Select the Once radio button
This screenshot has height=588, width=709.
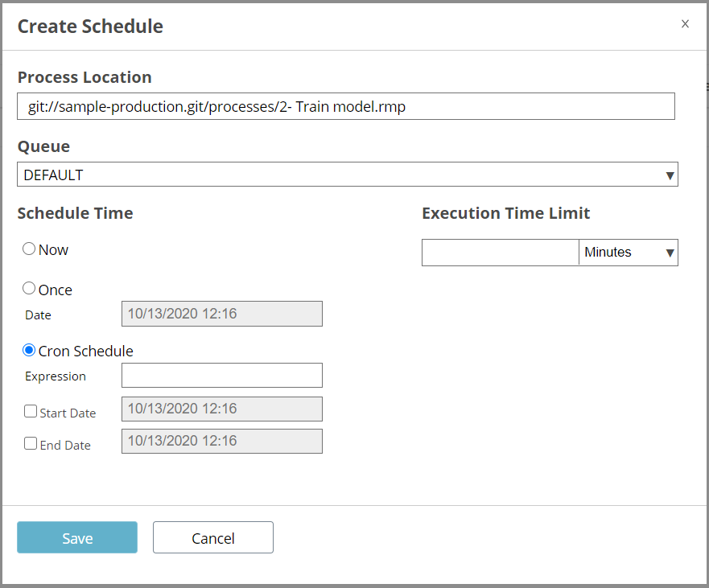coord(29,288)
